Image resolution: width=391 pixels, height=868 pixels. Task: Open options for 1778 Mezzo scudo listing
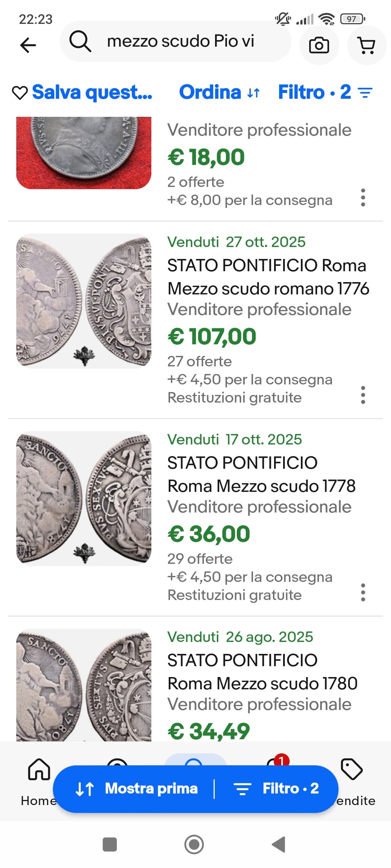pos(363,592)
